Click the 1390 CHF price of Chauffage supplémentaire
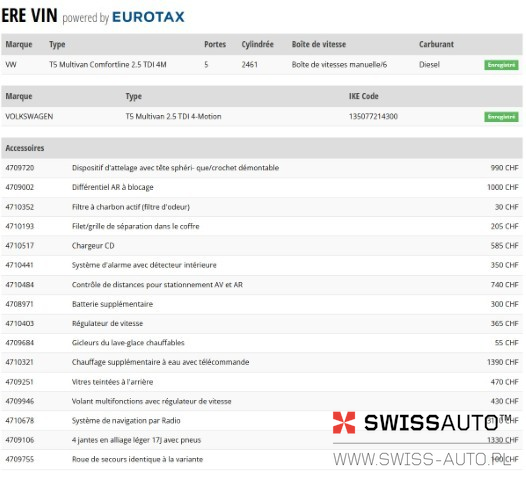This screenshot has height=480, width=526. point(503,362)
